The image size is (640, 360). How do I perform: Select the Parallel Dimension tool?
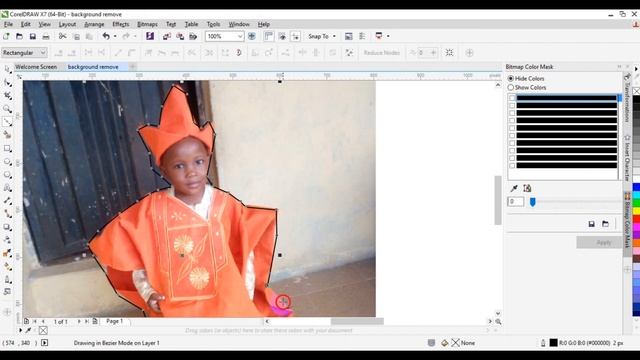point(8,201)
